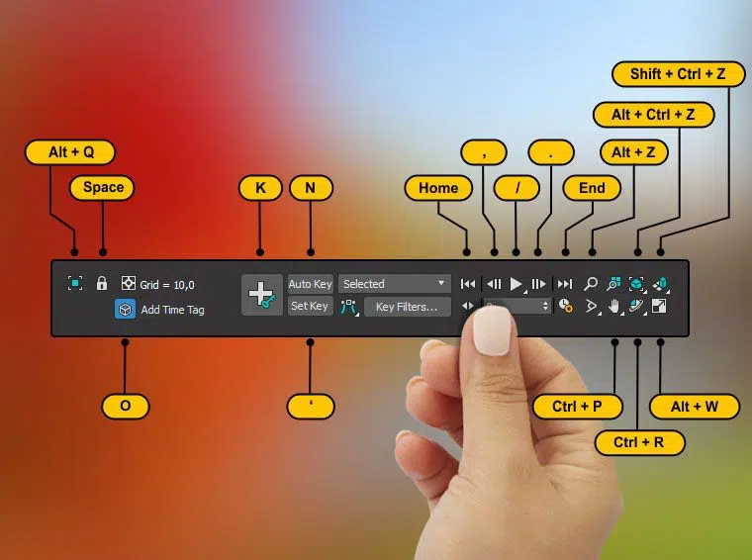Click the current frame spinner arrows
Viewport: 752px width, 560px height.
[x=546, y=307]
